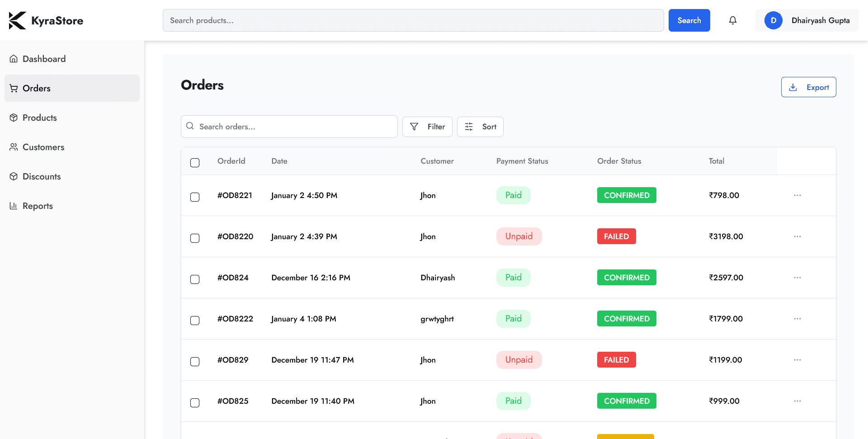Viewport: 868px width, 439px height.
Task: Open the actions menu for order #OD824
Action: (797, 278)
